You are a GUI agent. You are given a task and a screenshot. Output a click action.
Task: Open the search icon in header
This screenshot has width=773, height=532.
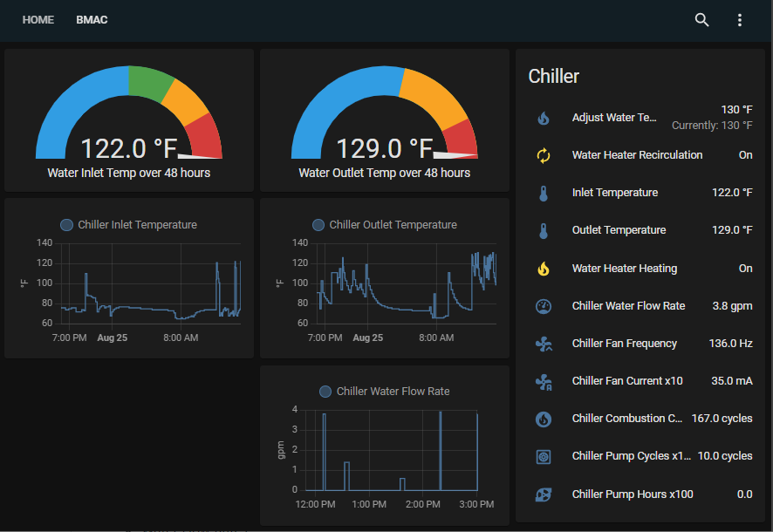point(701,20)
